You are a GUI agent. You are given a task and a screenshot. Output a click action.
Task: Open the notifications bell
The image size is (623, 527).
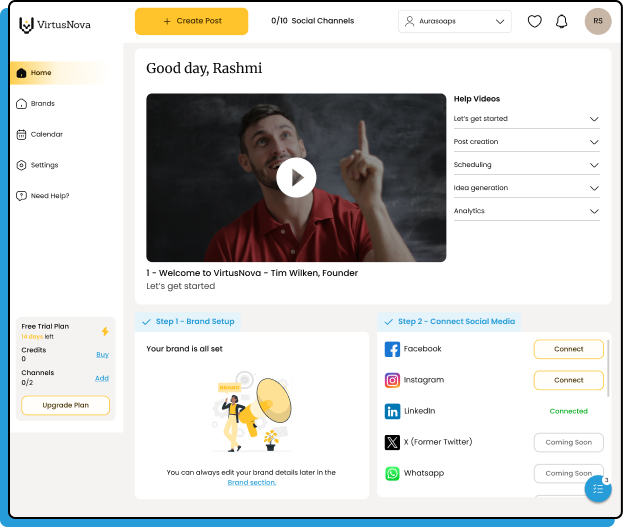click(x=562, y=21)
